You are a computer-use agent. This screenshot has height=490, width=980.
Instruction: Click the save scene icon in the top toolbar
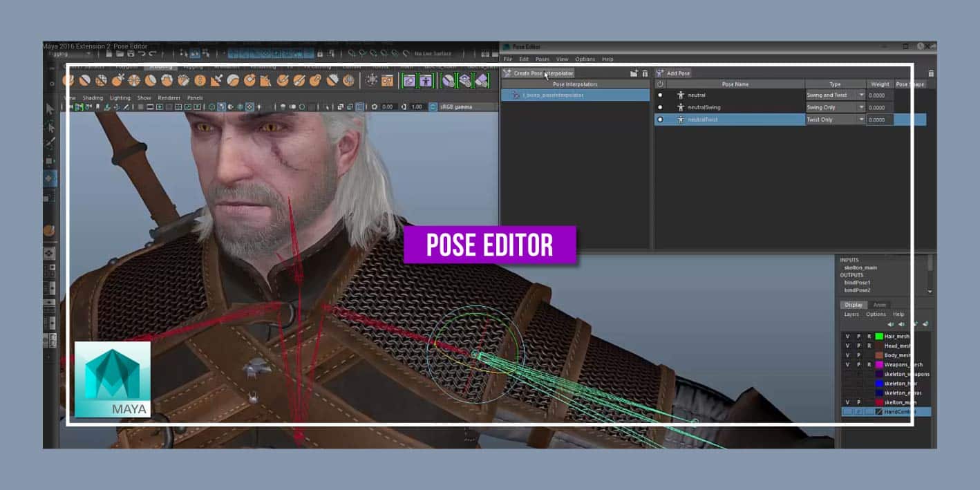click(131, 53)
